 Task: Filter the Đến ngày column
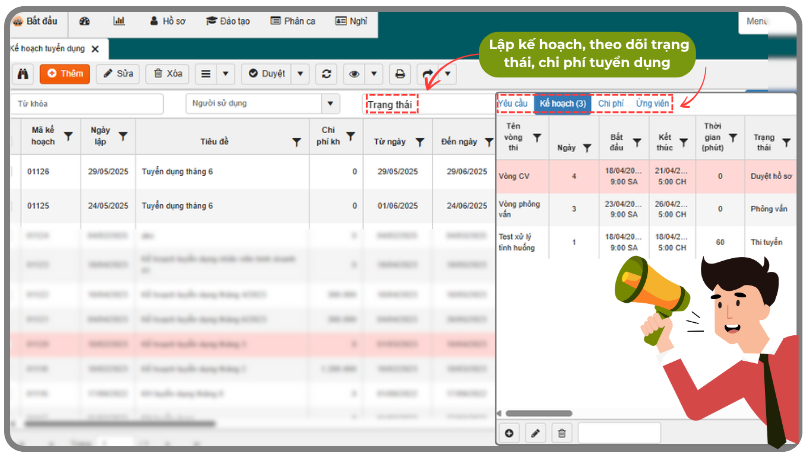coord(489,142)
